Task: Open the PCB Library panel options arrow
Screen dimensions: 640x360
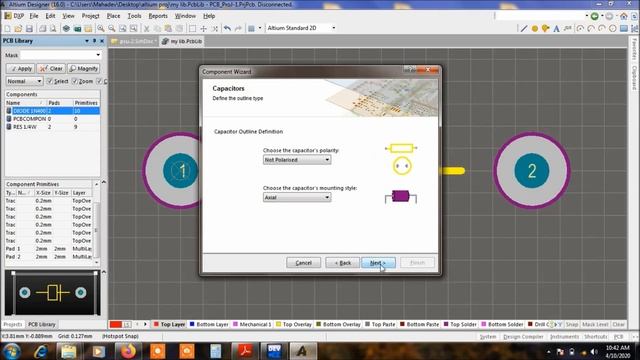Action: point(87,41)
